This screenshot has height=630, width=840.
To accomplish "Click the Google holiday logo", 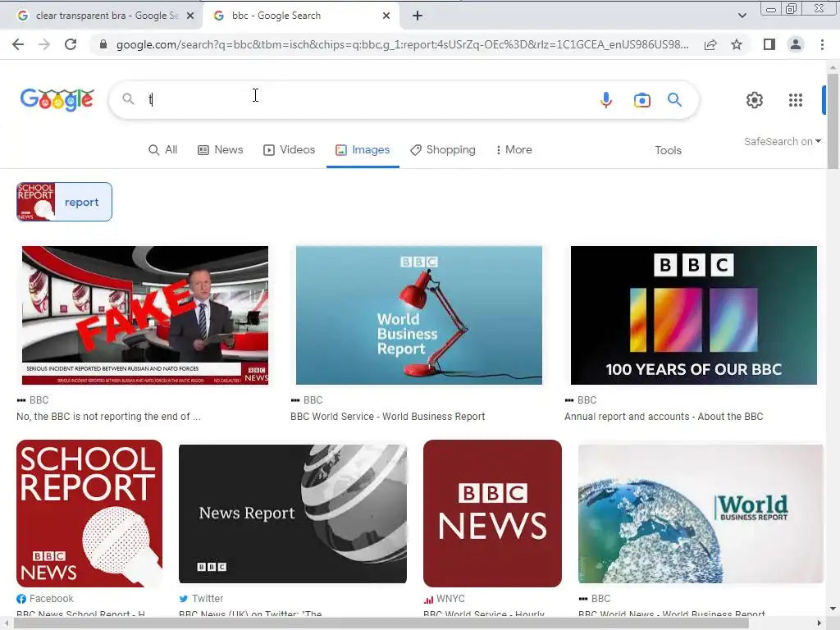I will click(x=57, y=99).
